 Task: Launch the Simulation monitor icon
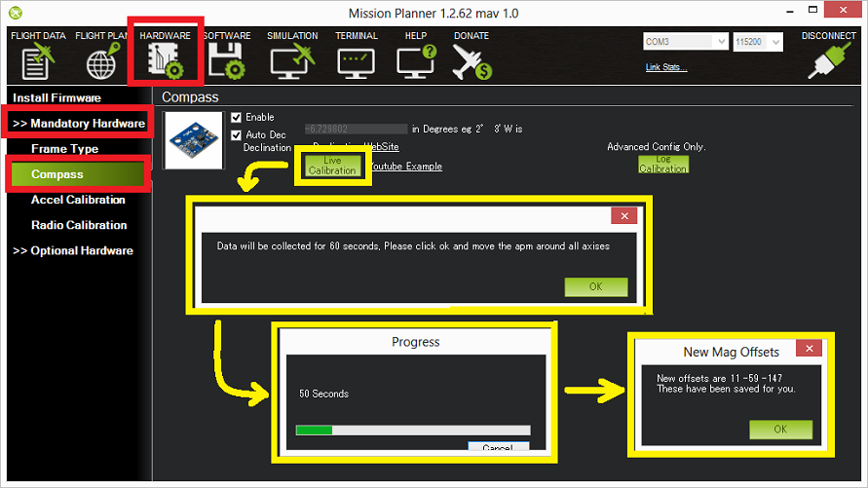coord(292,61)
